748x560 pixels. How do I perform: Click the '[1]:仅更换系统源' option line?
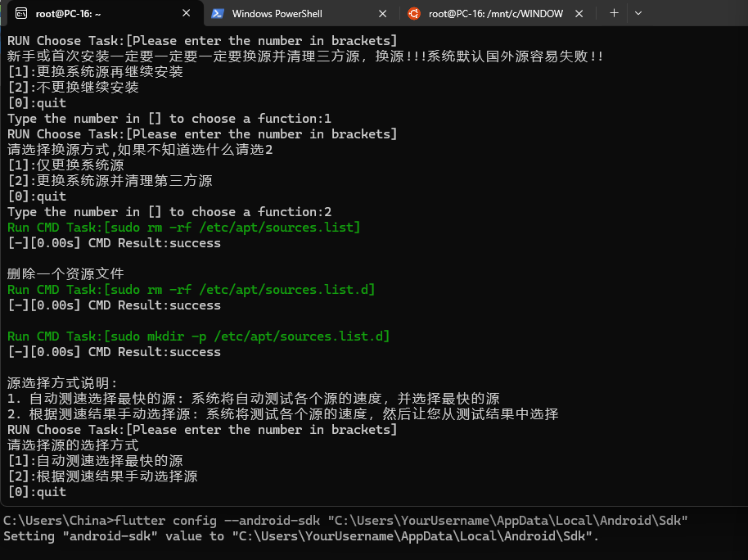(65, 165)
